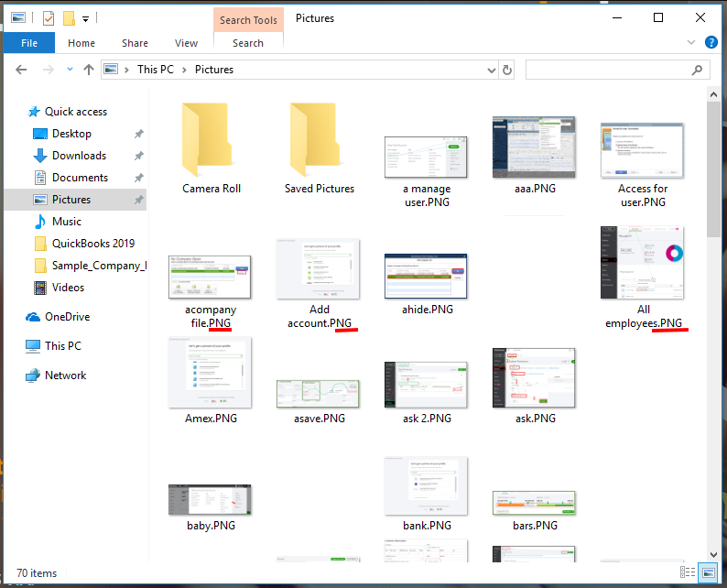
Task: Go up one folder level
Action: pos(89,70)
